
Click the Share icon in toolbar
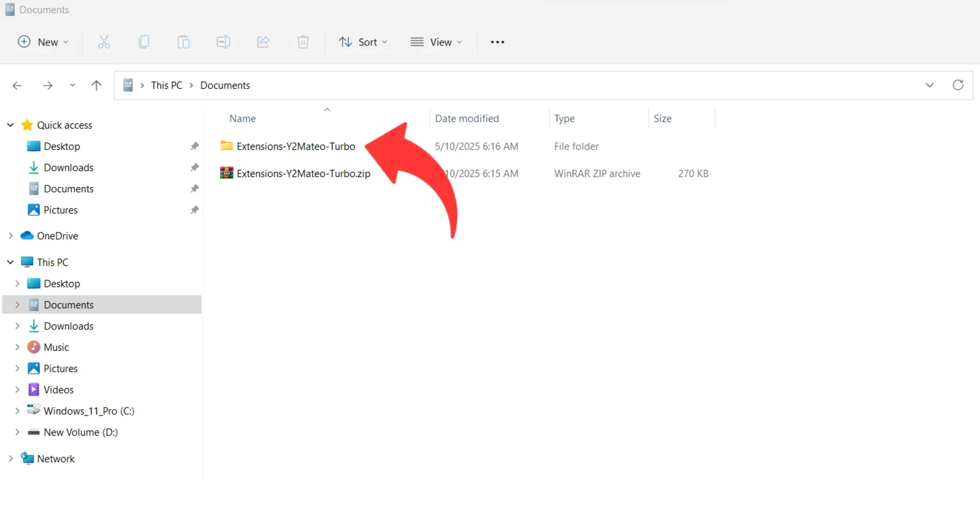[x=263, y=42]
